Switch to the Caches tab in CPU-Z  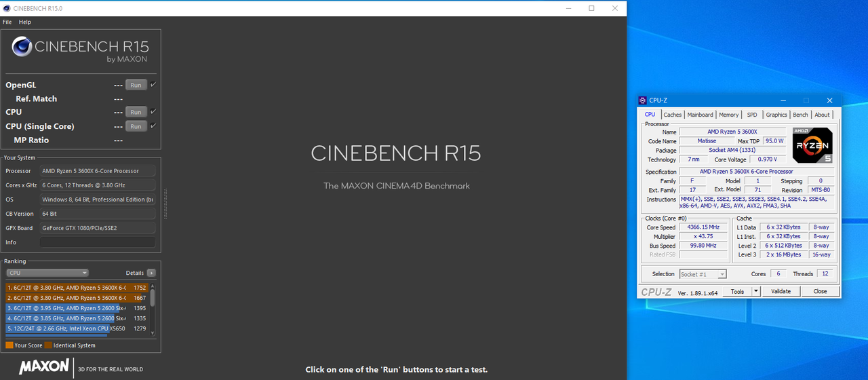coord(673,115)
